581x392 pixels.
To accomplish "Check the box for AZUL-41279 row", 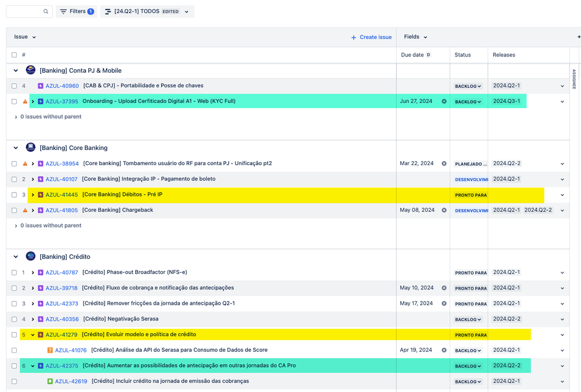I will tap(14, 335).
